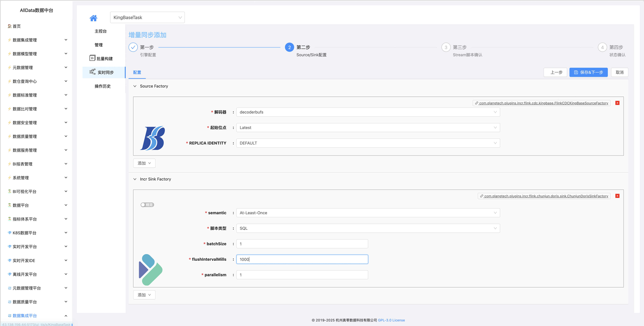Click the blue home icon
644x326 pixels.
[93, 18]
